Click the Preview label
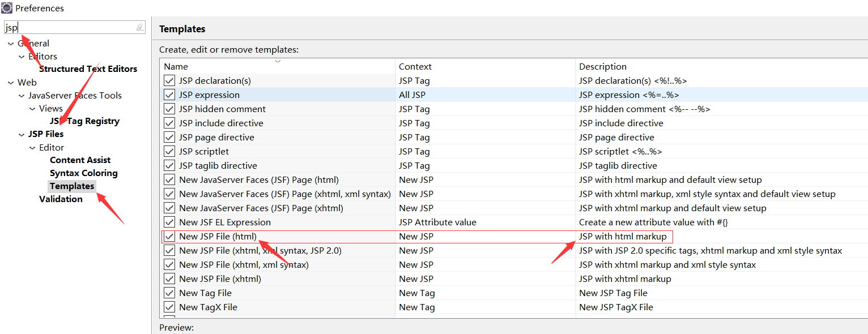868x334 pixels. click(176, 327)
